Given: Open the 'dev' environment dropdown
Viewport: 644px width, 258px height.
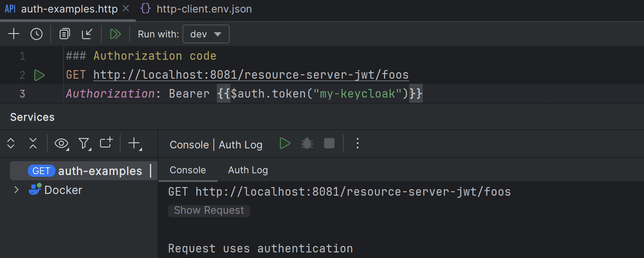Looking at the screenshot, I should 206,34.
